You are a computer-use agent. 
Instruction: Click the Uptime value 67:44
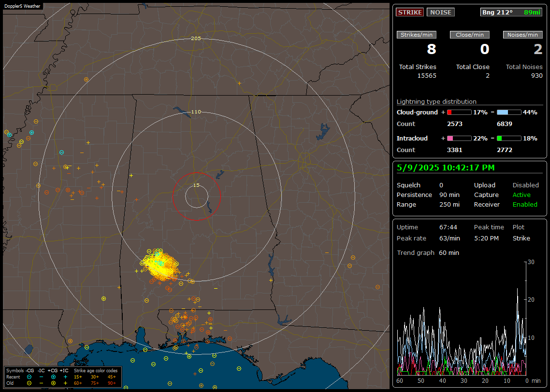pyautogui.click(x=449, y=227)
